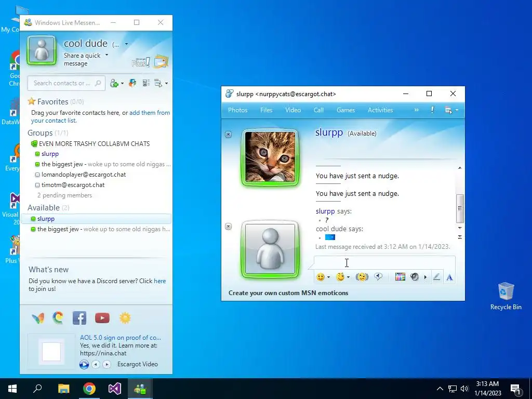Play the Escargot Video content

tap(84, 364)
